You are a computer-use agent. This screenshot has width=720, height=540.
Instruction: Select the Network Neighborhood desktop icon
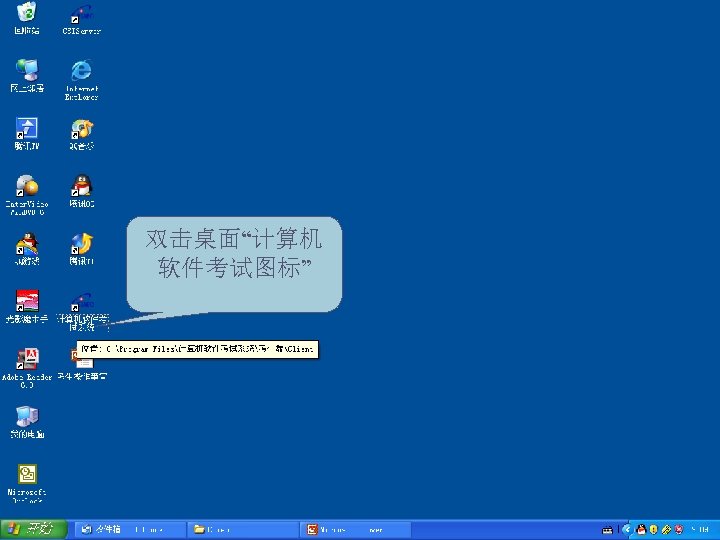pyautogui.click(x=27, y=76)
